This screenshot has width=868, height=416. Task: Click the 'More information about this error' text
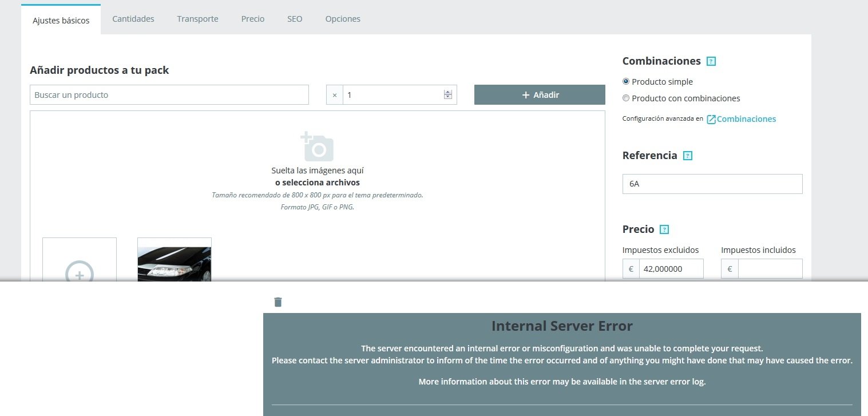click(562, 382)
